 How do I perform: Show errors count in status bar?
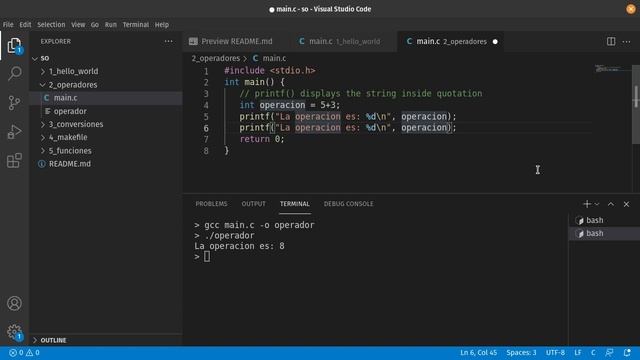[x=16, y=353]
